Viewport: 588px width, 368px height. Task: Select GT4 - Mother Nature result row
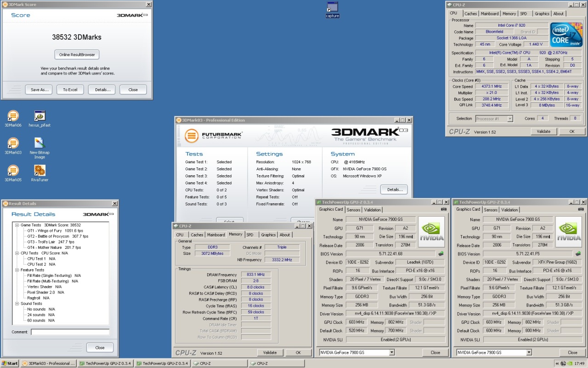(x=54, y=247)
